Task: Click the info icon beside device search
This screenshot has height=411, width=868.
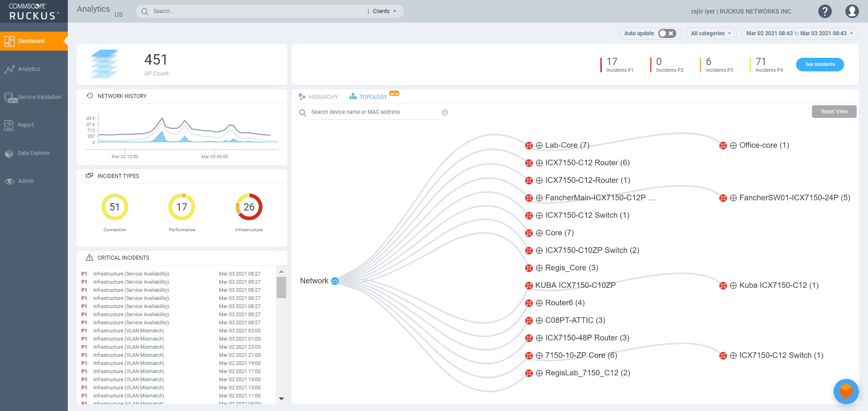Action: tap(445, 112)
